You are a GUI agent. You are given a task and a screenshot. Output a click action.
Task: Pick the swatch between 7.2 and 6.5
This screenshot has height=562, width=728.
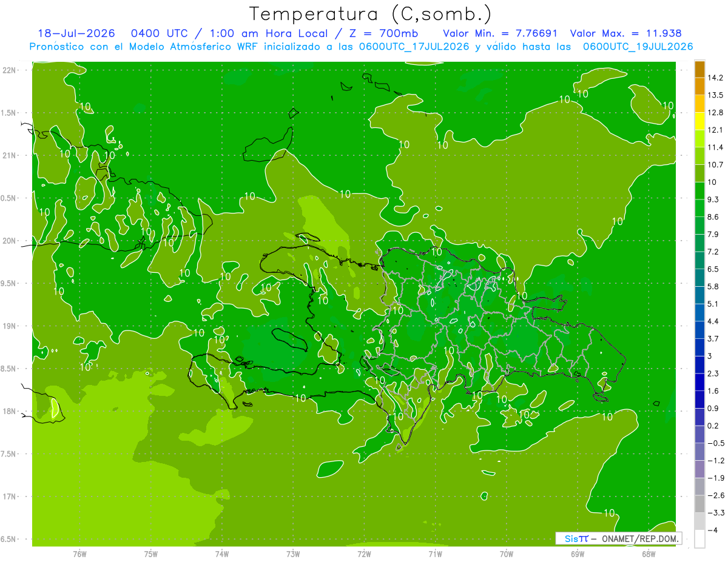pyautogui.click(x=699, y=261)
